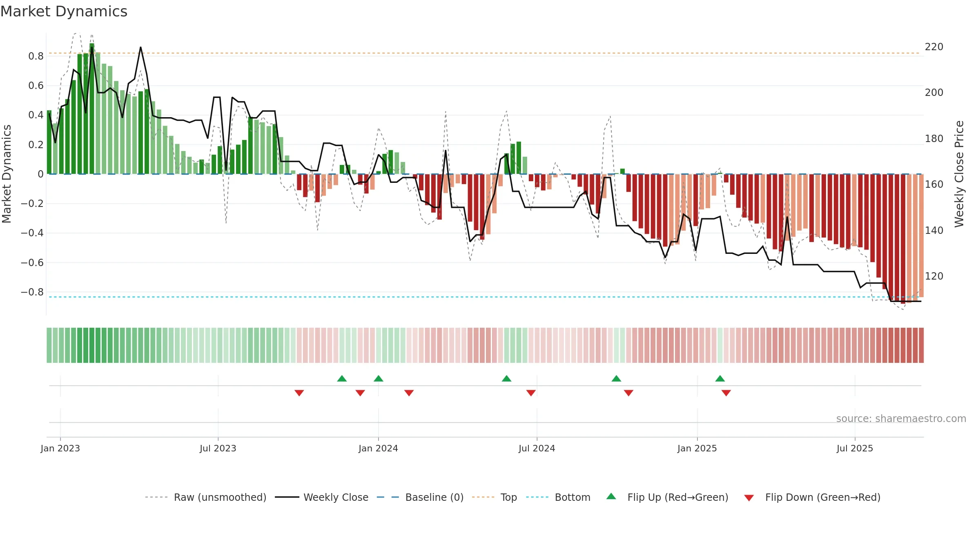Click the 220 right axis price label
The image size is (980, 551).
[x=934, y=47]
